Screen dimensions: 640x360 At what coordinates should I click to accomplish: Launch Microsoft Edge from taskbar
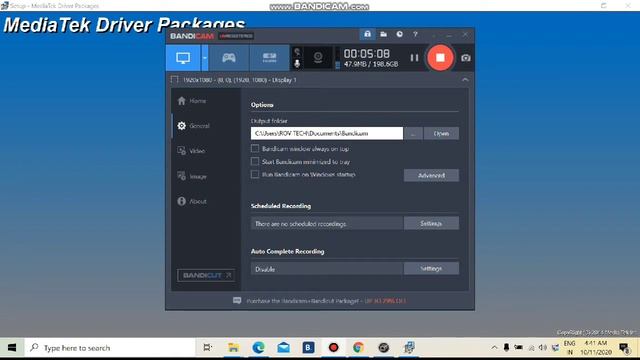pos(258,348)
